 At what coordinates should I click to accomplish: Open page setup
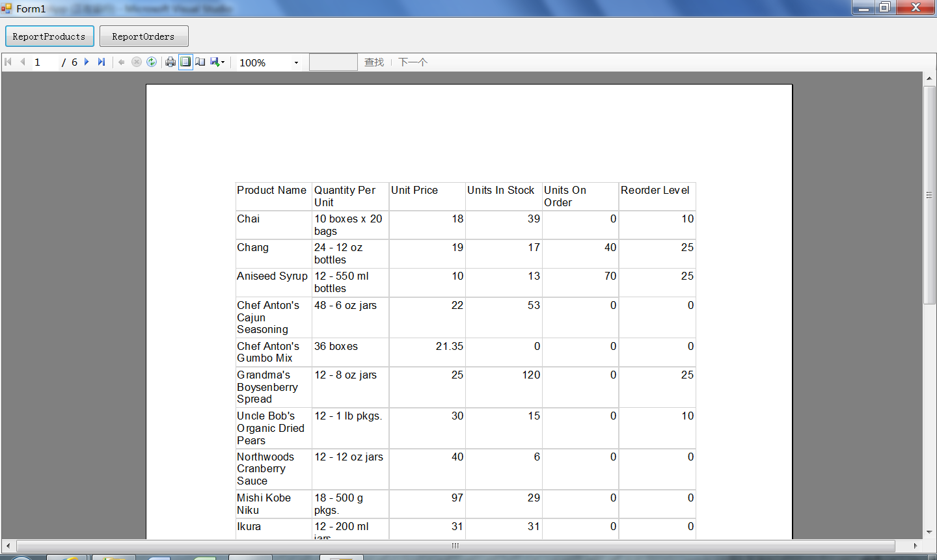pyautogui.click(x=200, y=62)
